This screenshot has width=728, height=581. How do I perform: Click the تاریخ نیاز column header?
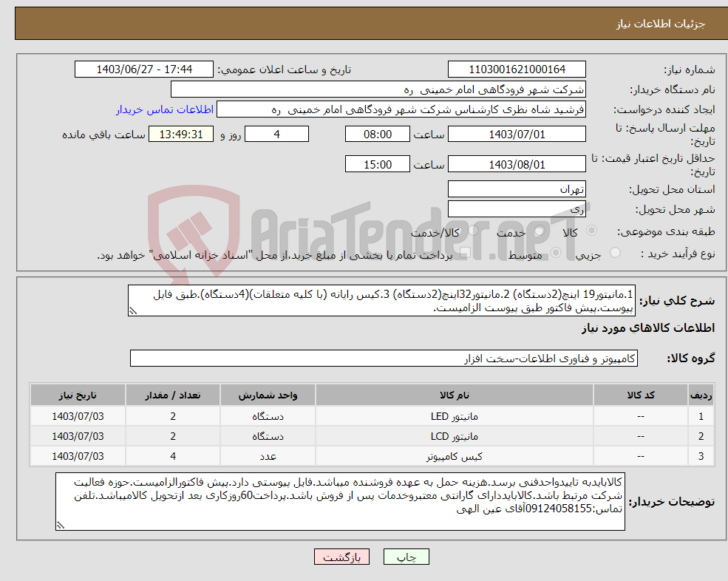(x=78, y=395)
